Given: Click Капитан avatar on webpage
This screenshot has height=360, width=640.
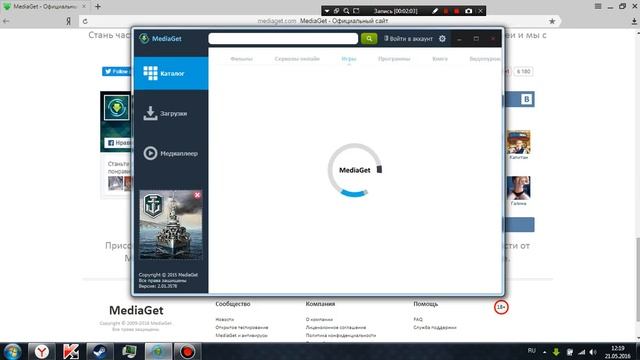Looking at the screenshot, I should 518,142.
